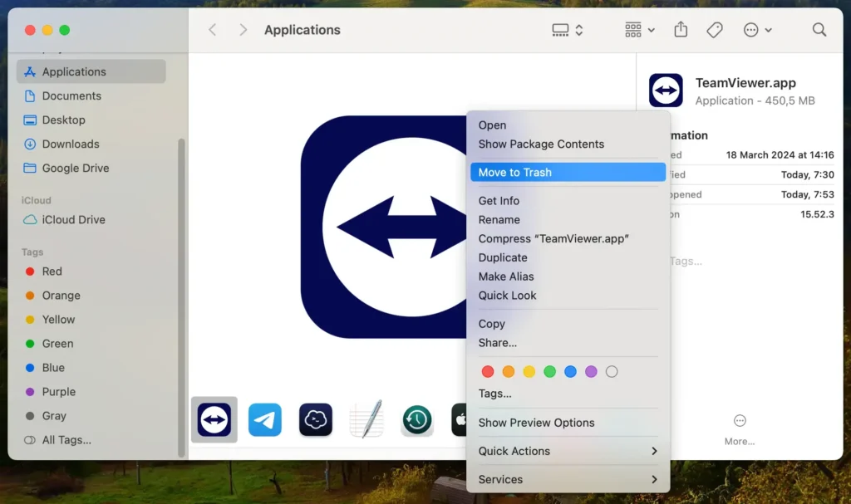Screen dimensions: 851x504
Task: Click the More button in preview pane
Action: pyautogui.click(x=739, y=429)
